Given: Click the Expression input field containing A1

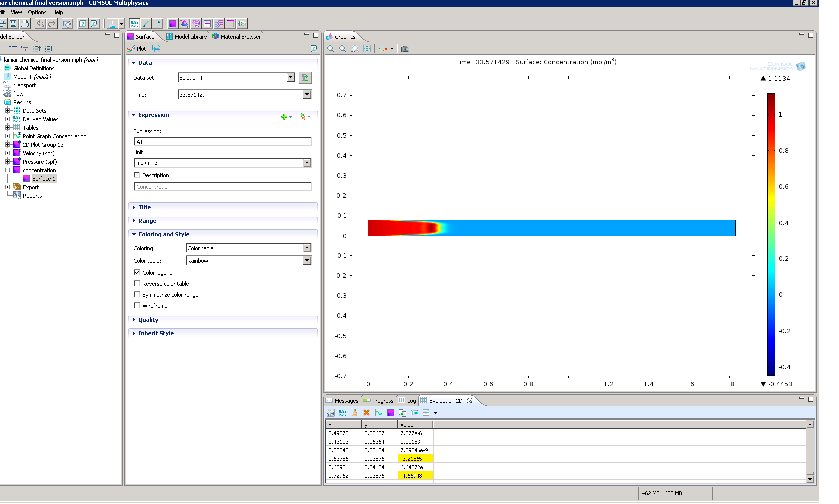Looking at the screenshot, I should click(x=222, y=142).
